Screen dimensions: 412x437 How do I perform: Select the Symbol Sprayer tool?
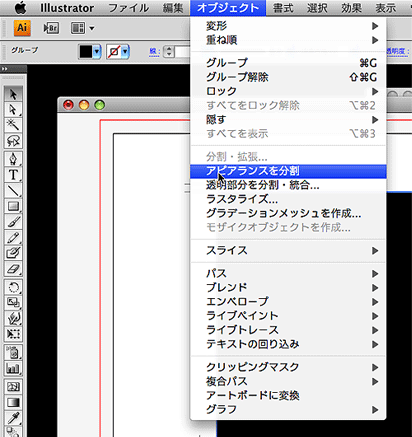point(13,352)
